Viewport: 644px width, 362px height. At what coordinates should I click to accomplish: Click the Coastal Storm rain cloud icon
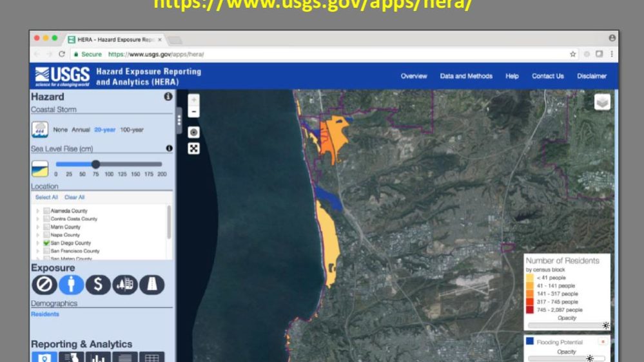[x=40, y=129]
